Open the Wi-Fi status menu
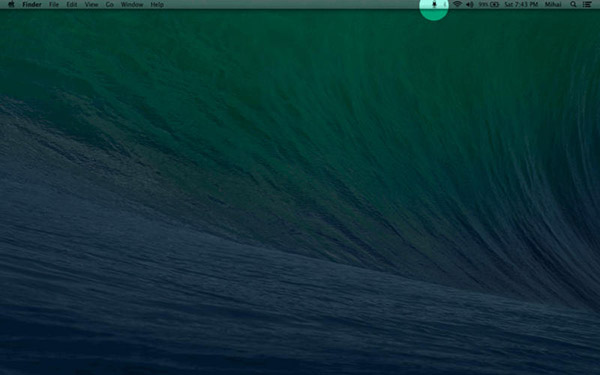 coord(457,5)
